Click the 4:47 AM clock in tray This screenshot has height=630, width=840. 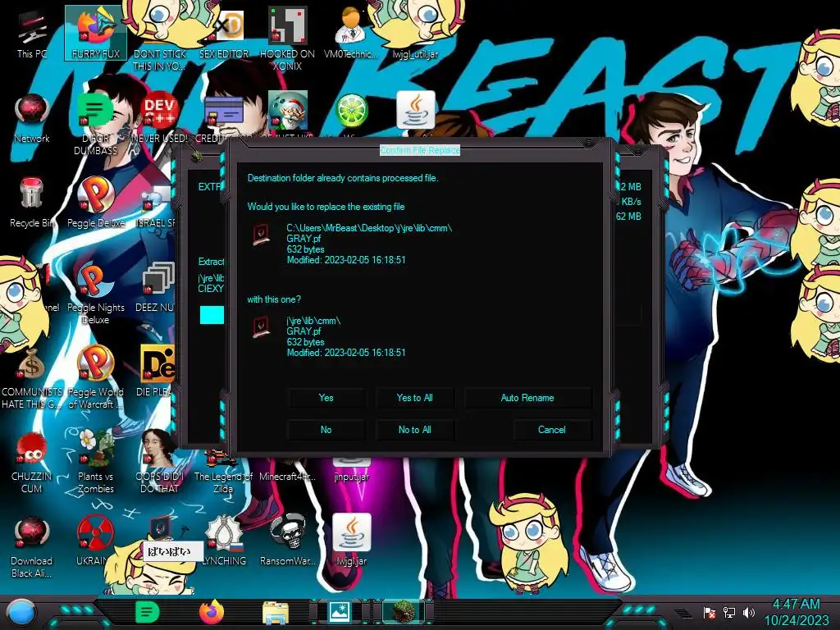[x=796, y=605]
